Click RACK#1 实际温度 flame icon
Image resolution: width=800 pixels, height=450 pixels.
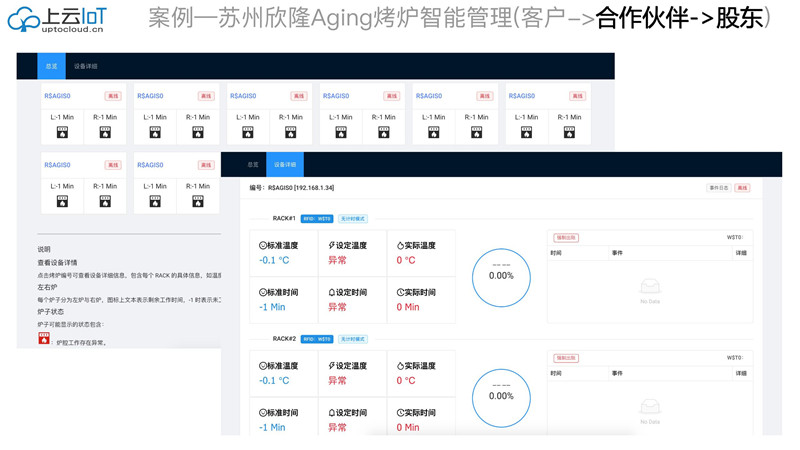pyautogui.click(x=400, y=245)
